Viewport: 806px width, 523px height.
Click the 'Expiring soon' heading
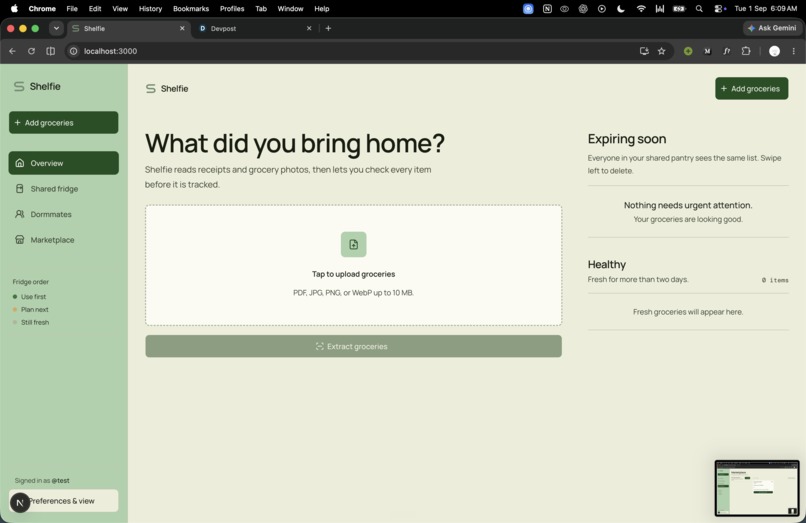pyautogui.click(x=627, y=139)
